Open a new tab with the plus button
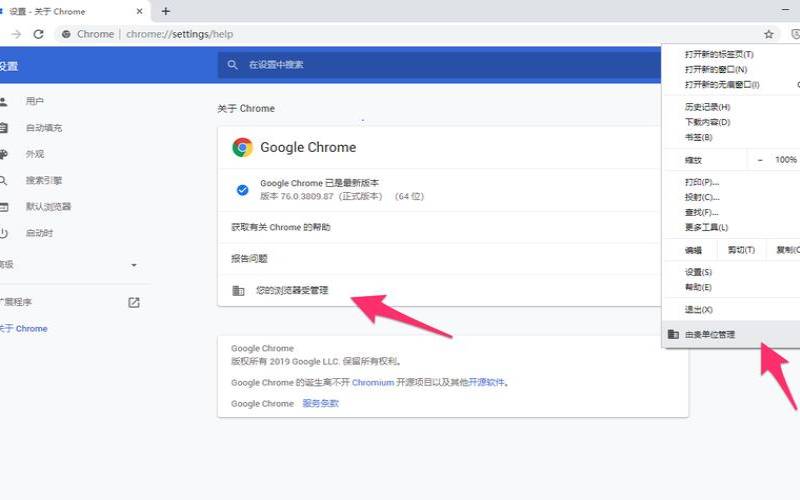The image size is (800, 500). pyautogui.click(x=165, y=11)
